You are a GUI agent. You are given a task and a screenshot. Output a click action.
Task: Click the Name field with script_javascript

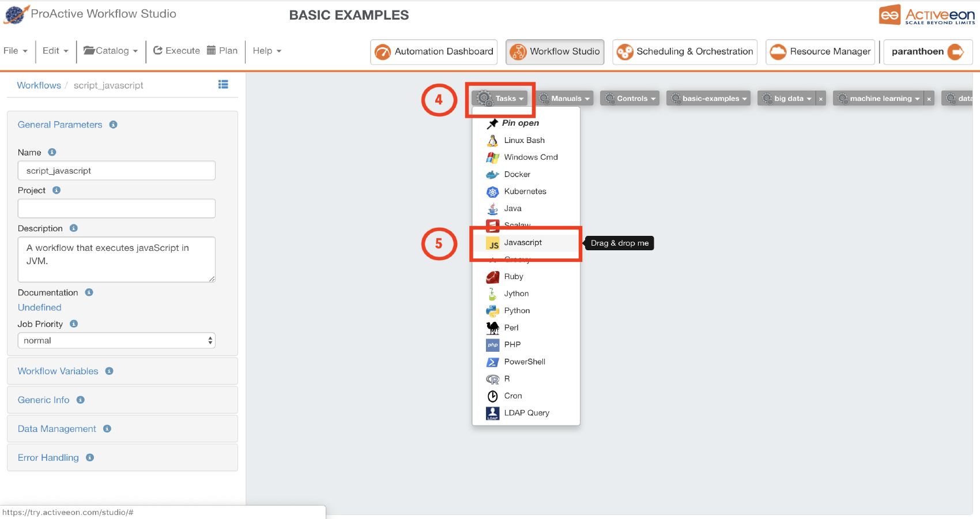(116, 171)
